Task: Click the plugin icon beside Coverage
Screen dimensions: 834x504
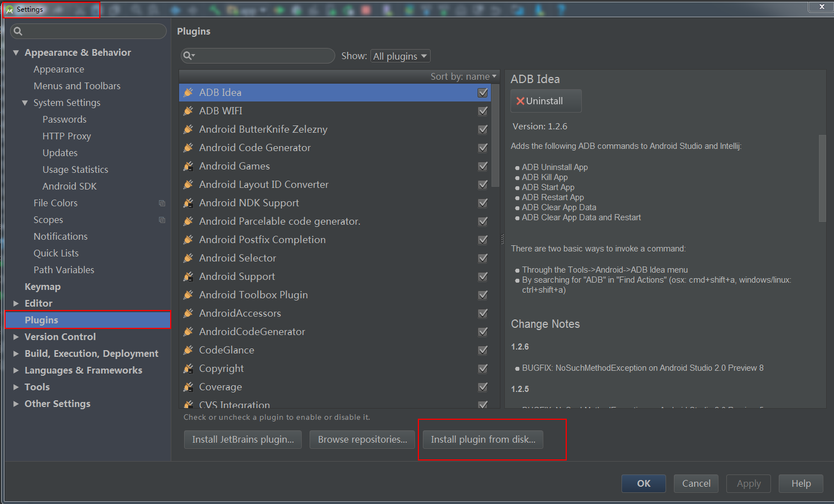Action: [x=189, y=387]
